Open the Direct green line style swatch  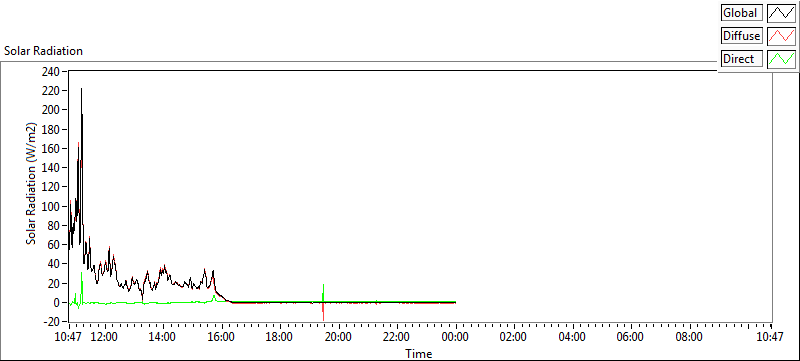point(781,59)
